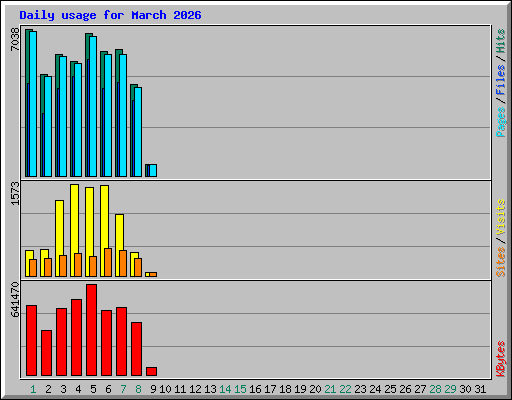The image size is (512, 400).
Task: Click the cyan Files bar for day 5
Action: point(93,107)
